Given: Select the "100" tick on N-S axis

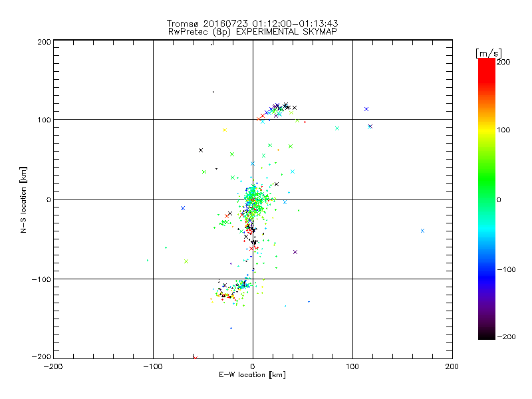Looking at the screenshot, I should 44,120.
